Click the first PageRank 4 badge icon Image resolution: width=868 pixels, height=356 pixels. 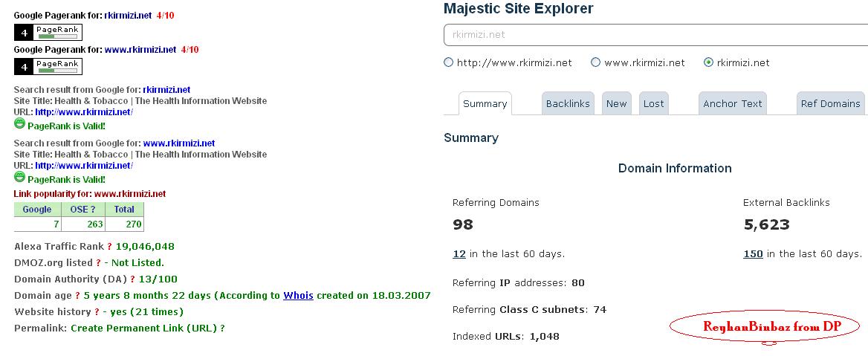tap(48, 33)
